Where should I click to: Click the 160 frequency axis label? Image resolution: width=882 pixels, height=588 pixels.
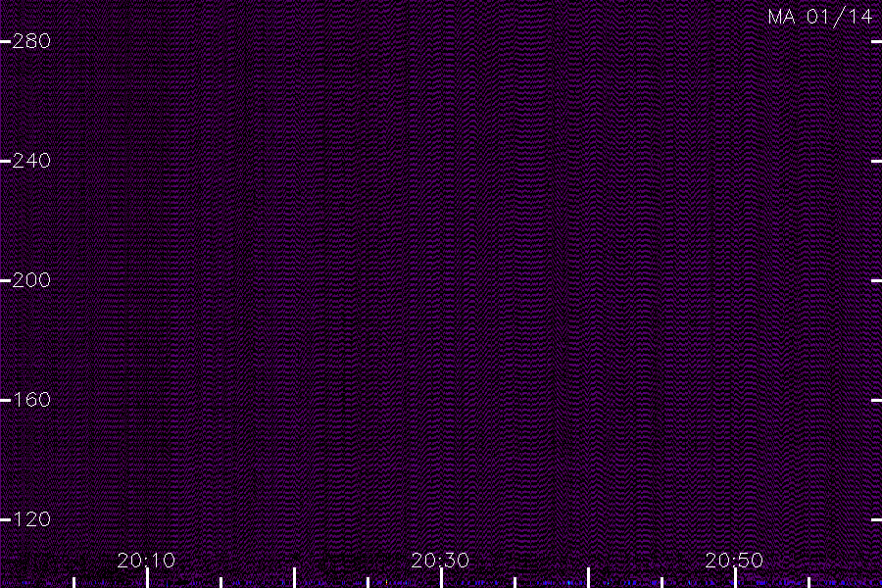point(31,400)
